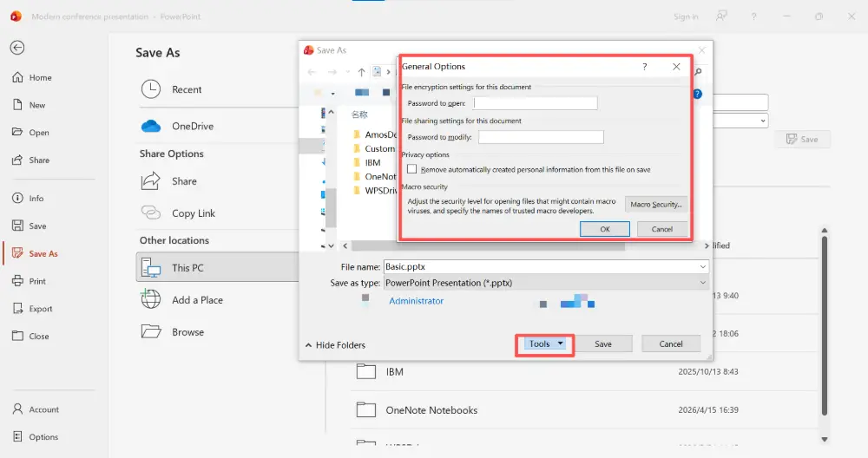
Task: Open the feedback icon in title bar
Action: 720,16
